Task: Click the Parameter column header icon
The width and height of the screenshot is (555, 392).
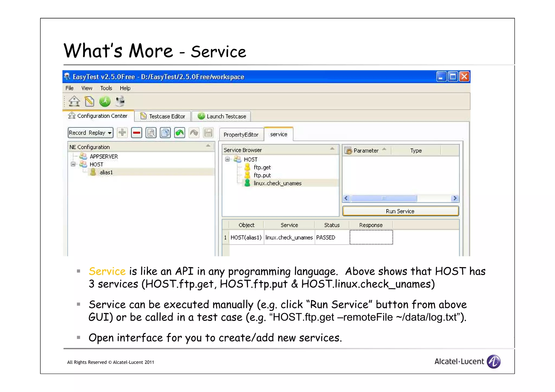Action: [x=348, y=151]
